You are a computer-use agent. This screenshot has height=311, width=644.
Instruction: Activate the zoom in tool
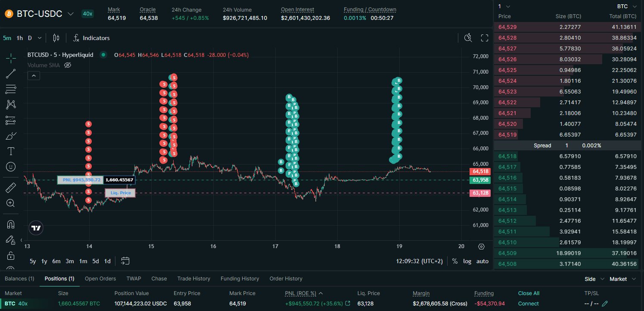pyautogui.click(x=11, y=203)
